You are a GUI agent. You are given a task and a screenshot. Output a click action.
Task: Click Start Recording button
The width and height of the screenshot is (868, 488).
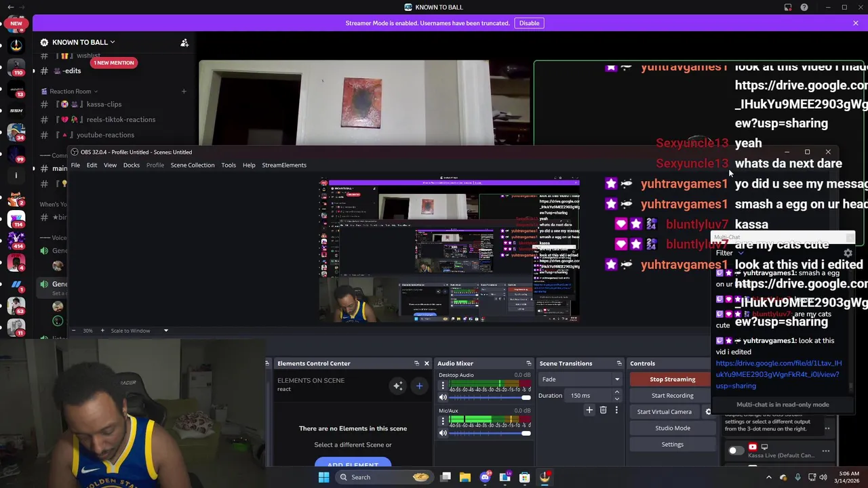(672, 395)
